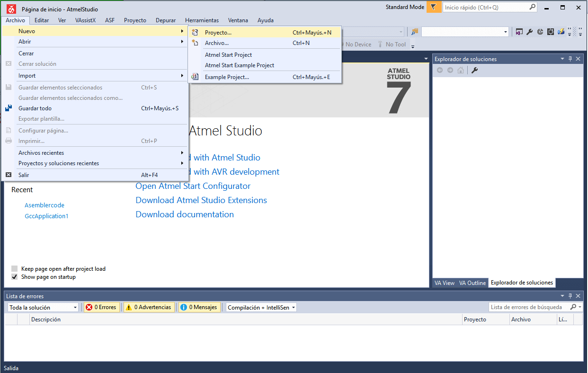Click the new Proyecto menu icon
588x373 pixels.
point(195,33)
